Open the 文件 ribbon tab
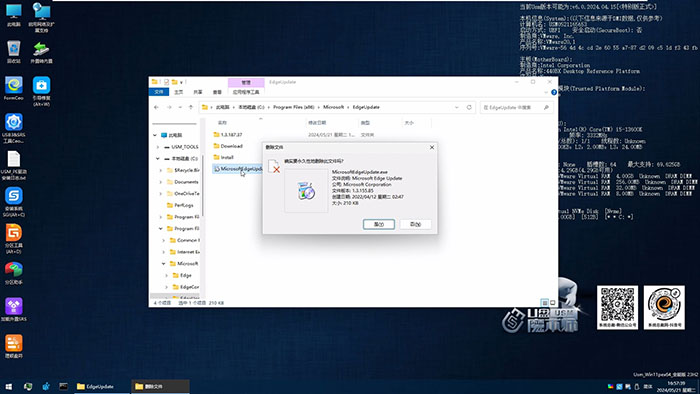The width and height of the screenshot is (700, 394). 159,92
